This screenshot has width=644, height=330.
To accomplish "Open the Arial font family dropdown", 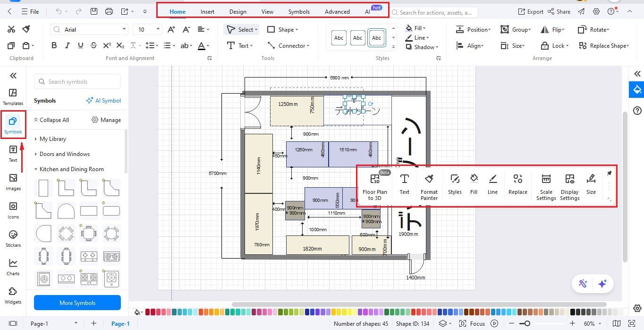I will click(125, 29).
